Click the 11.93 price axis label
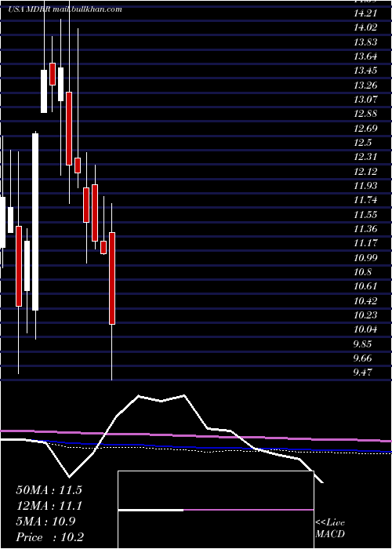The height and width of the screenshot is (549, 392). 365,186
